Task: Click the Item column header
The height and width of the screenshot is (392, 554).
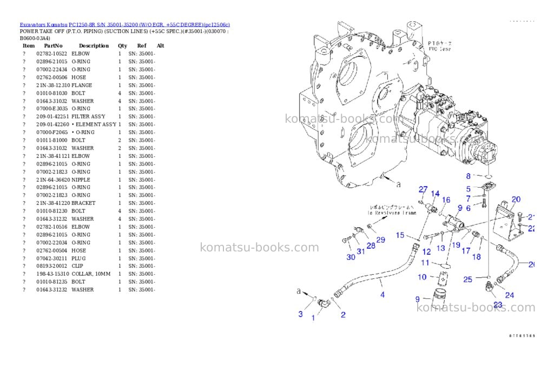Action: [29, 45]
